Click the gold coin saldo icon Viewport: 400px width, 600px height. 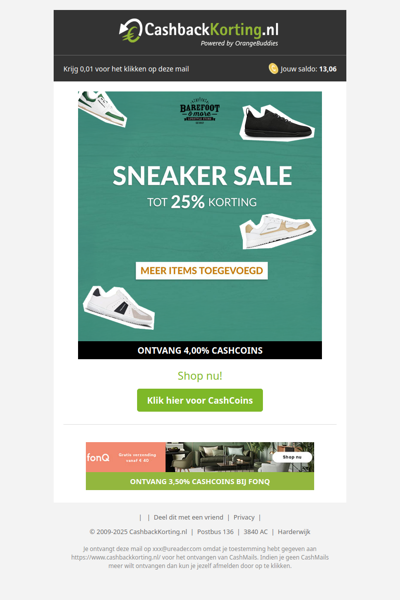[273, 68]
